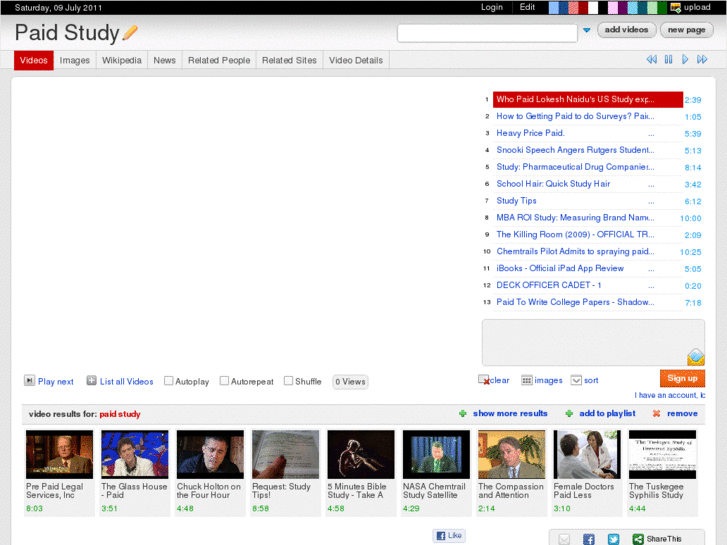
Task: Click the envelope icon in the message box
Action: 696,357
